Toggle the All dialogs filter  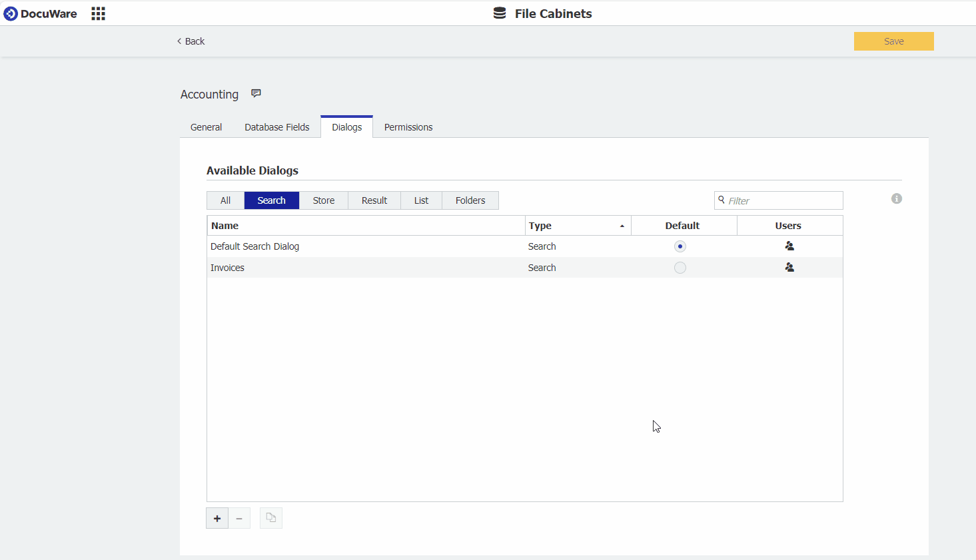tap(225, 200)
